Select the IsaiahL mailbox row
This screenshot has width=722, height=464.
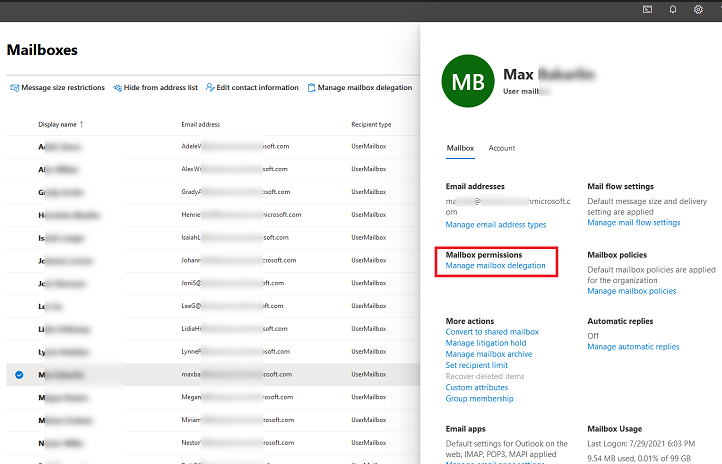[213, 238]
